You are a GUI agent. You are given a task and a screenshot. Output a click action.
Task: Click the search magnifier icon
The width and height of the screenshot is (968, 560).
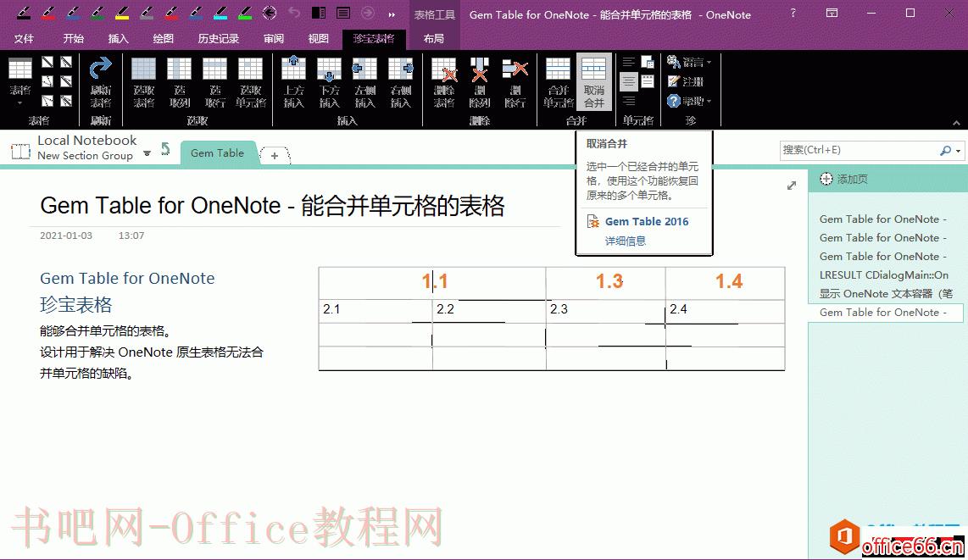pos(945,151)
